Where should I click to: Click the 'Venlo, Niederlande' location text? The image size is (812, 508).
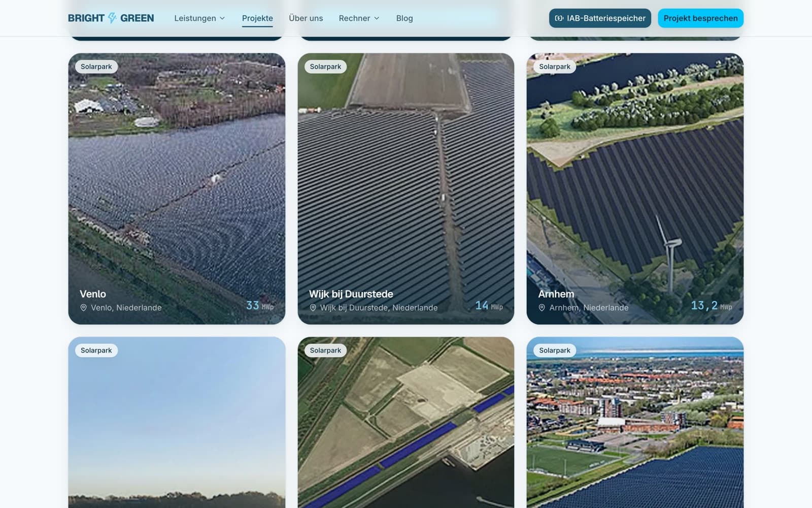point(126,307)
